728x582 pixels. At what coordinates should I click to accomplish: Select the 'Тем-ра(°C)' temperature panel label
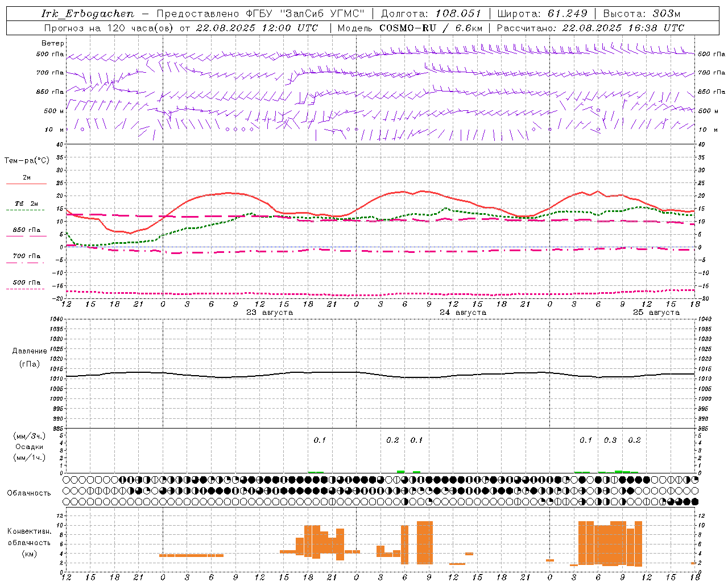click(27, 161)
